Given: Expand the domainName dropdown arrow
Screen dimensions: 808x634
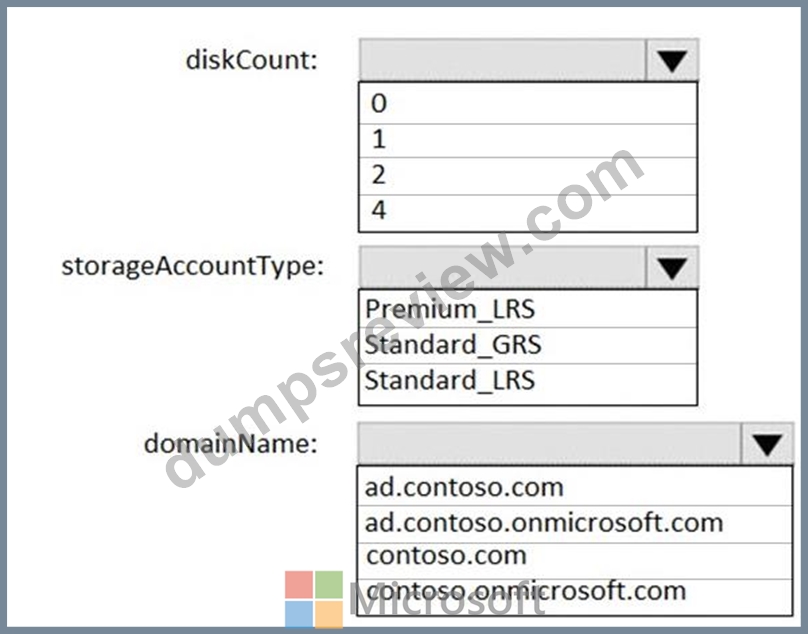Looking at the screenshot, I should pos(767,444).
